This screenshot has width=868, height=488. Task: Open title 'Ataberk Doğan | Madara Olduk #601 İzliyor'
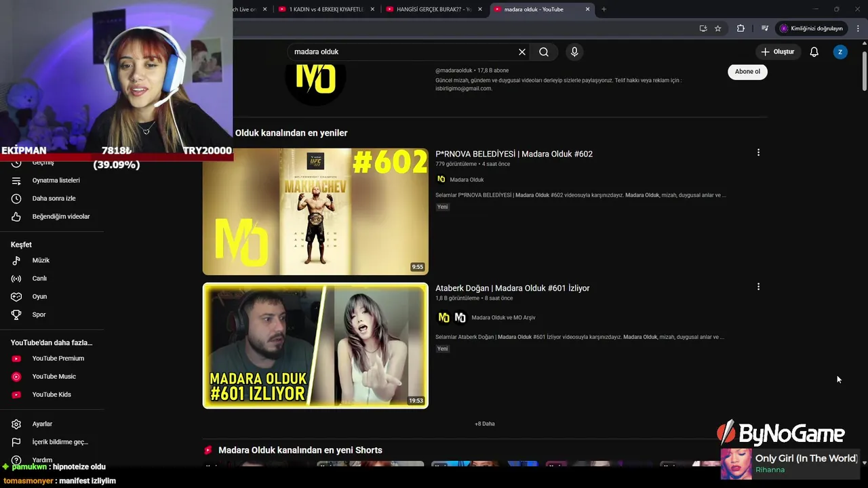click(x=512, y=288)
